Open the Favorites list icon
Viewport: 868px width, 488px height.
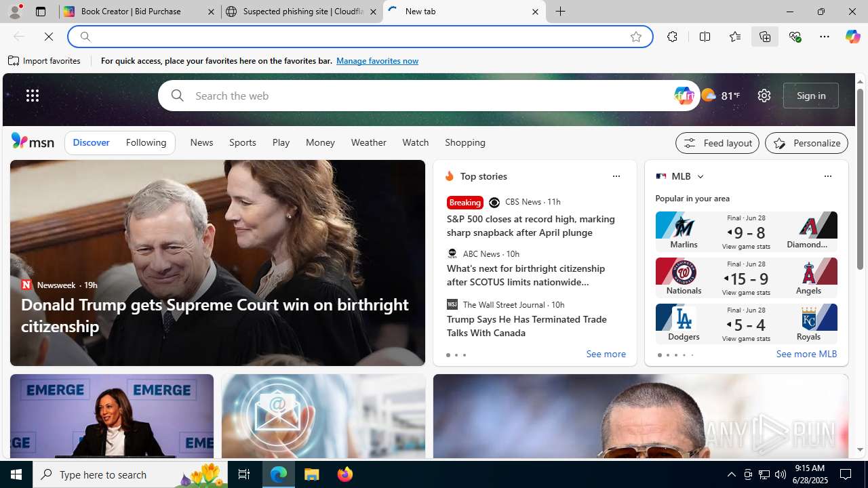pos(734,37)
